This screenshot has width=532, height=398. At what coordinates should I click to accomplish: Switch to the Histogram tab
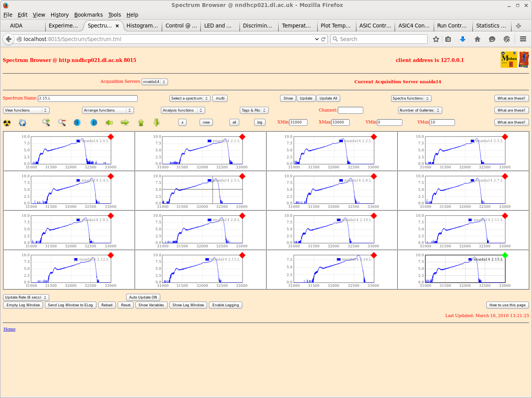pyautogui.click(x=142, y=26)
